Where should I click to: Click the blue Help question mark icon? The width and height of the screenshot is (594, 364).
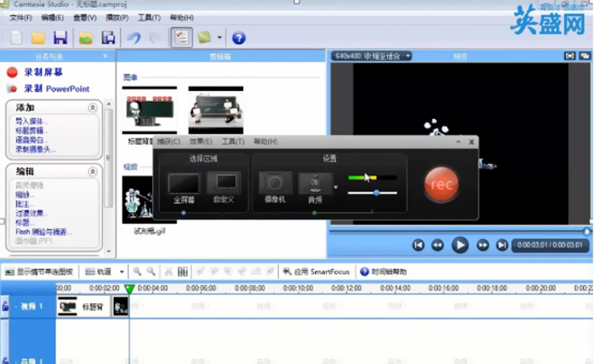238,38
